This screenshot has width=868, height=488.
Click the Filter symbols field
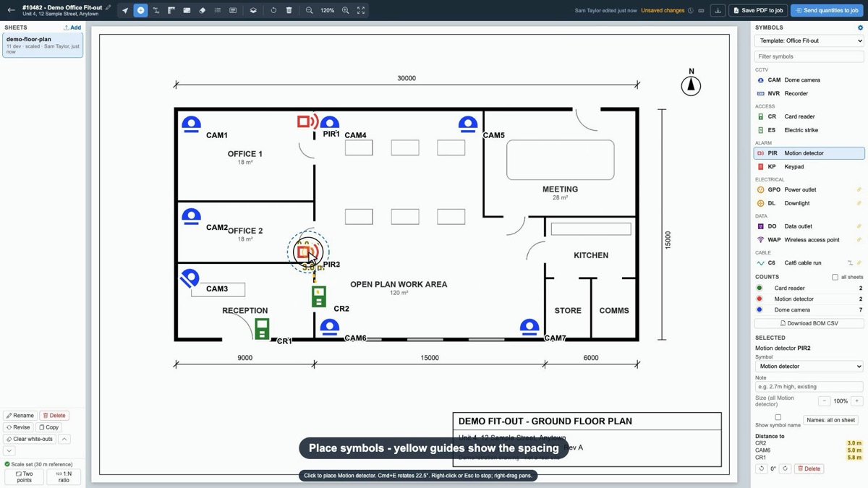click(809, 56)
